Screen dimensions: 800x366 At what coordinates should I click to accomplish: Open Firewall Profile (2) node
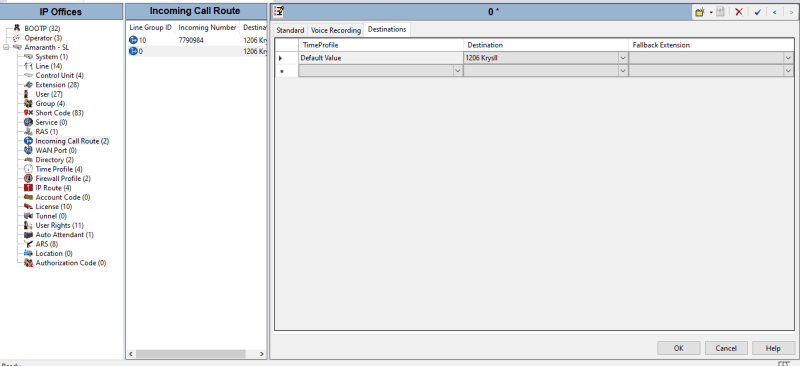tap(63, 178)
